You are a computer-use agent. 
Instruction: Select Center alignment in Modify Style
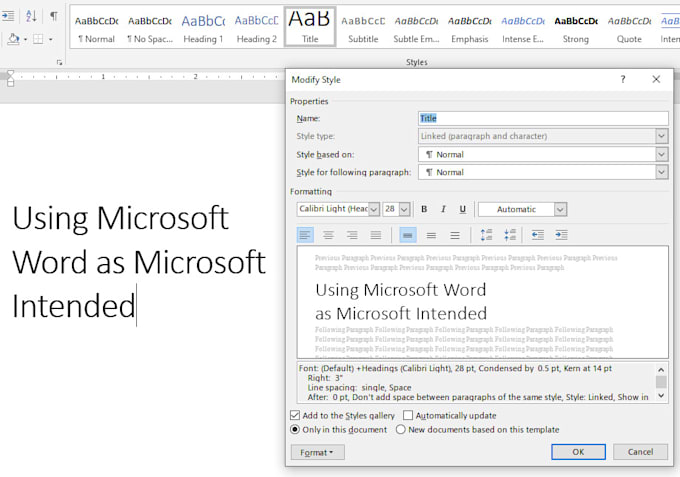(328, 235)
